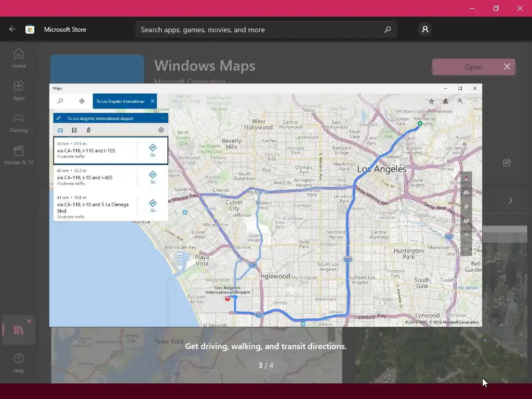Click the Maps directions diamond icon
This screenshot has height=399, width=532.
click(82, 101)
